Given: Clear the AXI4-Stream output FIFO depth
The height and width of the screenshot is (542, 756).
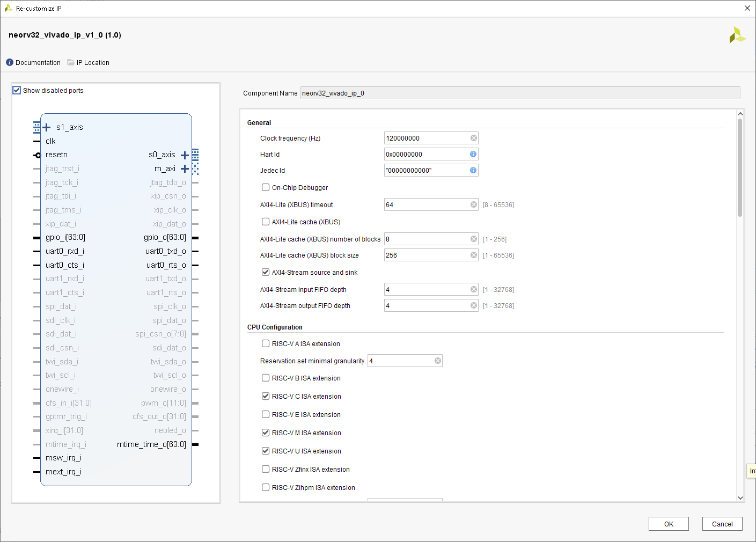Looking at the screenshot, I should tap(474, 305).
